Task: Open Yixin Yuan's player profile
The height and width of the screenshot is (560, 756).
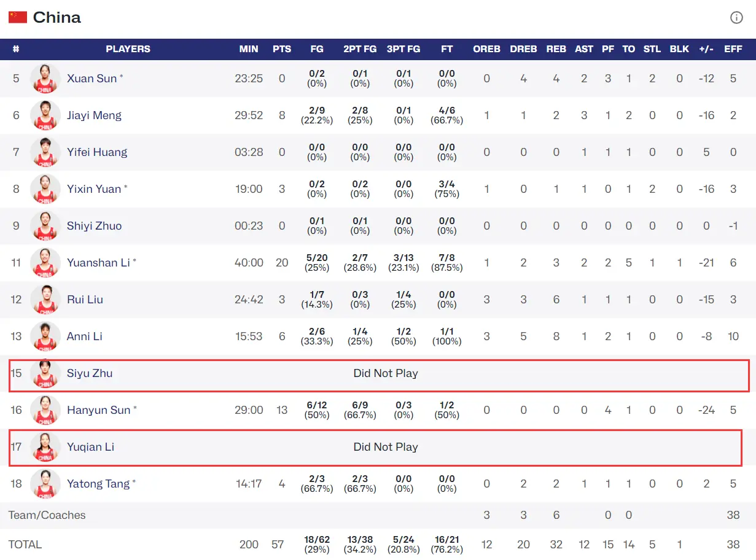Action: point(94,189)
